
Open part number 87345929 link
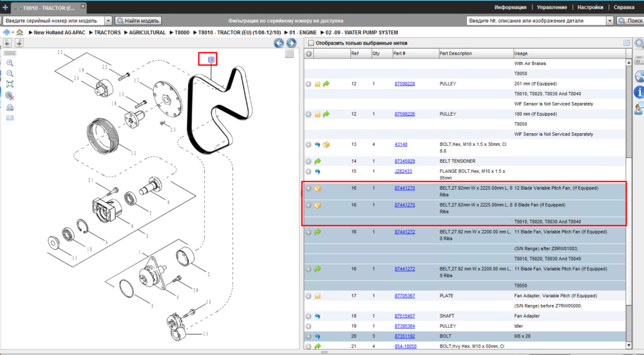point(404,161)
